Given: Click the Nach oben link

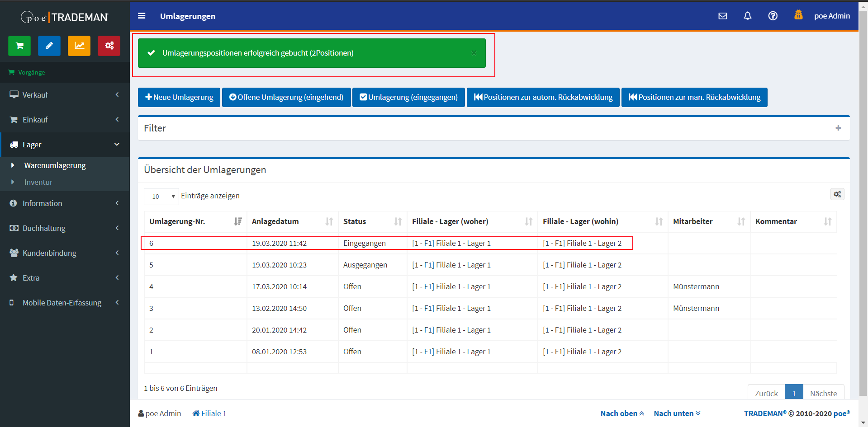Looking at the screenshot, I should (x=622, y=413).
